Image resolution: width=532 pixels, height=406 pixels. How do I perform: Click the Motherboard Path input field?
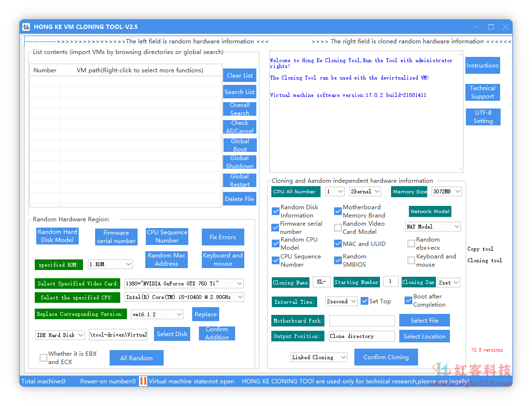[362, 321]
